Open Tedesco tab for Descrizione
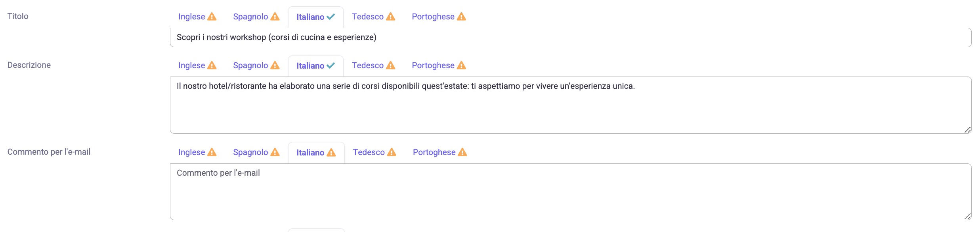This screenshot has height=232, width=980. (374, 65)
